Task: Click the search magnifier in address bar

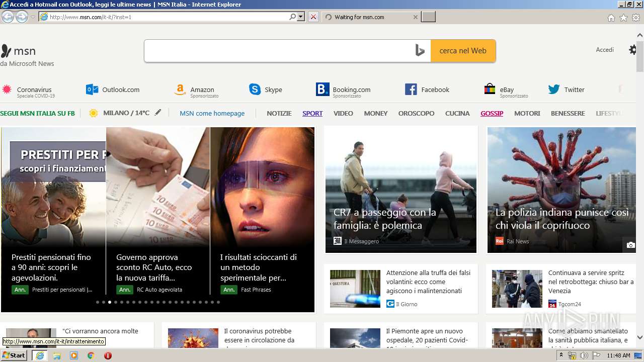Action: [x=292, y=17]
